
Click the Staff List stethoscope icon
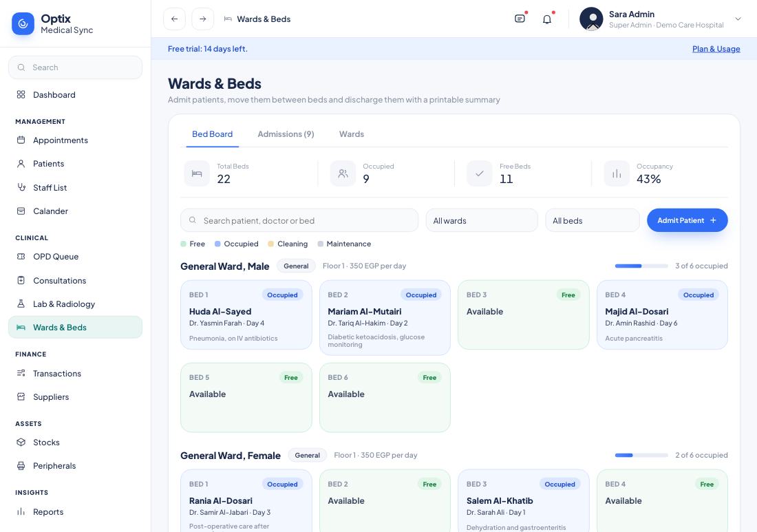coord(21,187)
